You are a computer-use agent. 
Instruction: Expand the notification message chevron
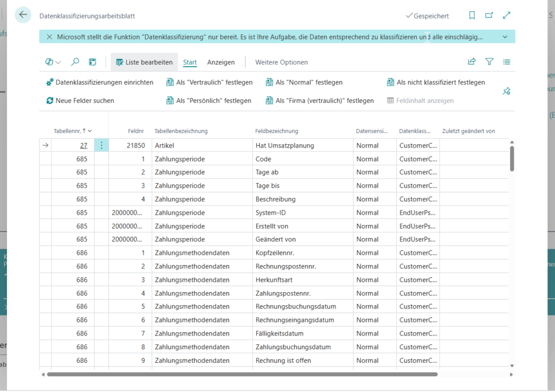click(505, 37)
